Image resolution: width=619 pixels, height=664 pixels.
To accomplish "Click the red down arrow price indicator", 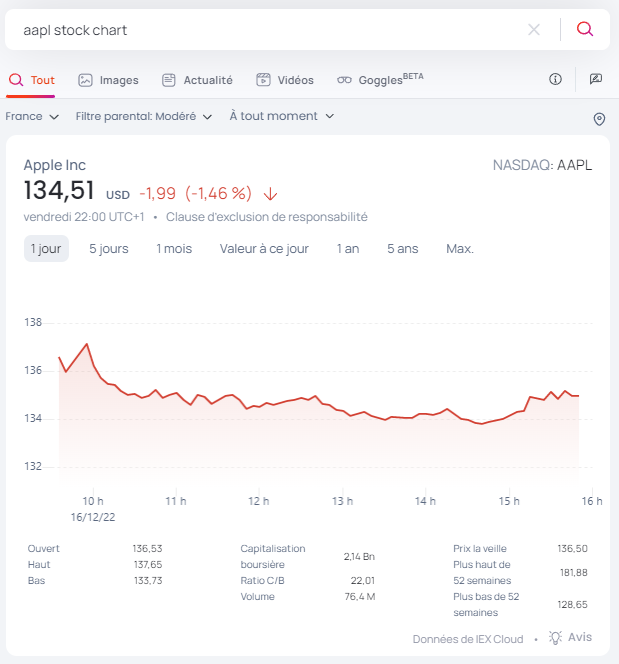I will [270, 194].
